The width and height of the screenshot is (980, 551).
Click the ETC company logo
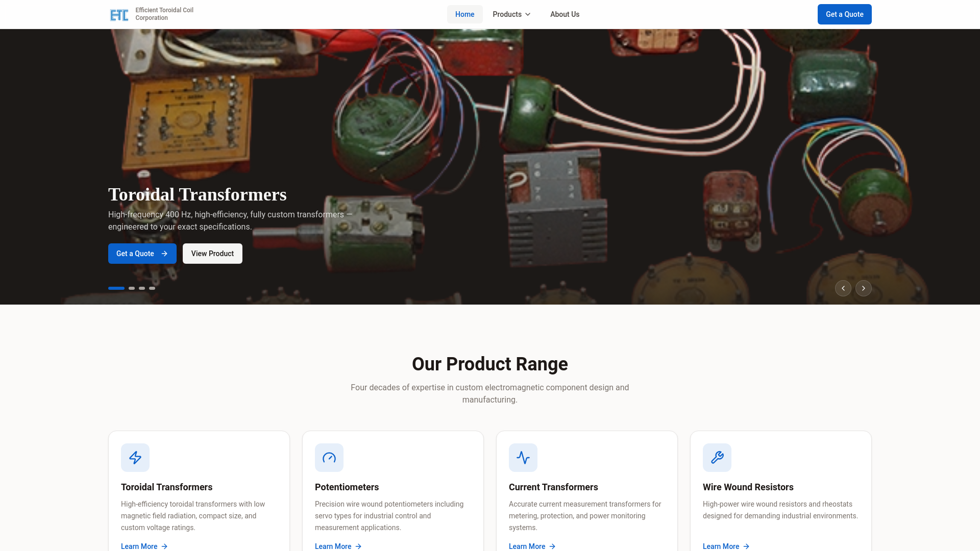[119, 15]
